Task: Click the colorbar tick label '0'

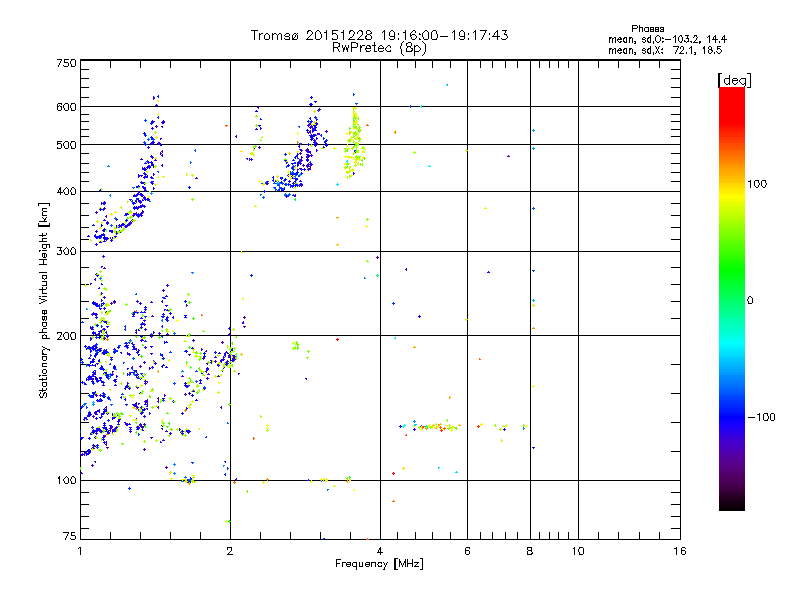Action: coord(750,300)
